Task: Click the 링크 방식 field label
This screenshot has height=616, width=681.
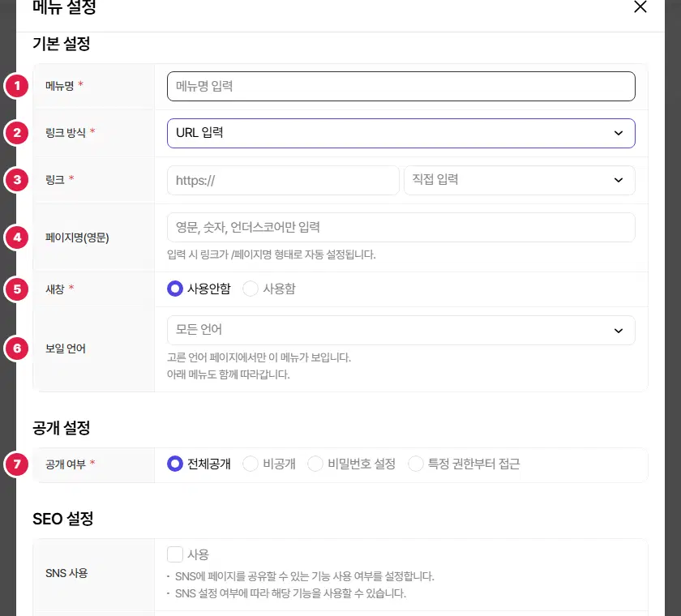Action: click(66, 133)
